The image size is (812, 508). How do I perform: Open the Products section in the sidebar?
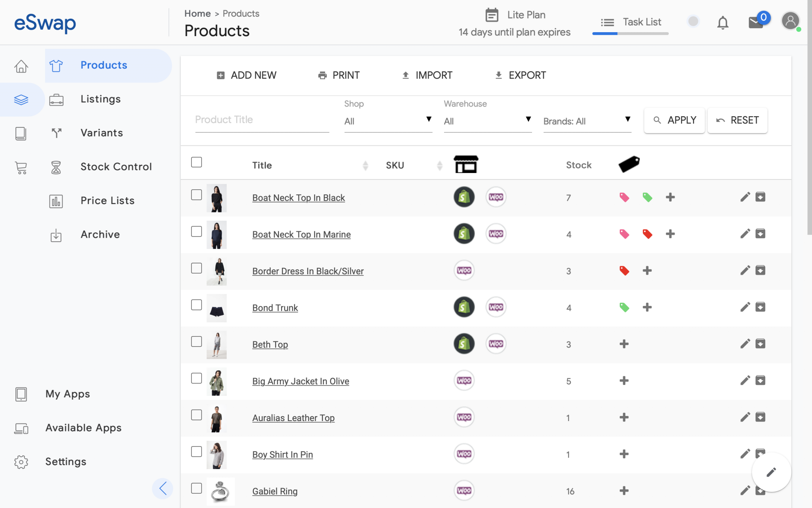pos(103,65)
